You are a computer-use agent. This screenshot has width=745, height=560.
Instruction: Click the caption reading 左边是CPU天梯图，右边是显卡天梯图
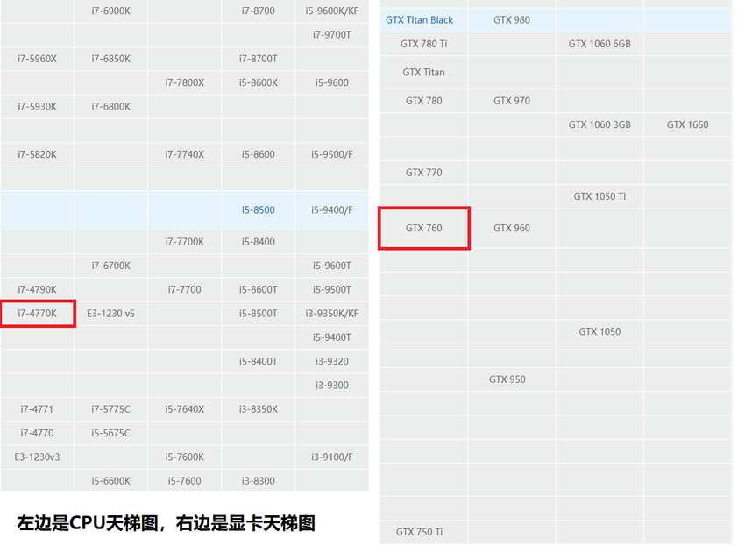tap(167, 523)
